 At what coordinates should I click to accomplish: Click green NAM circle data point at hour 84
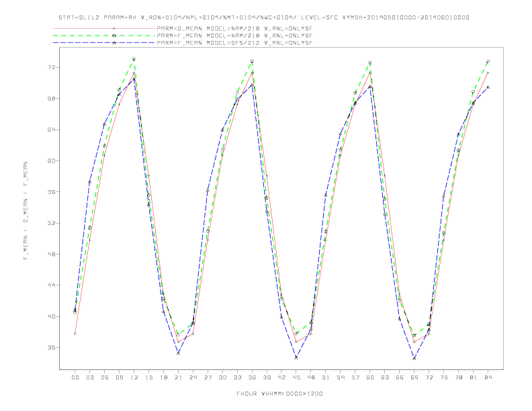488,61
